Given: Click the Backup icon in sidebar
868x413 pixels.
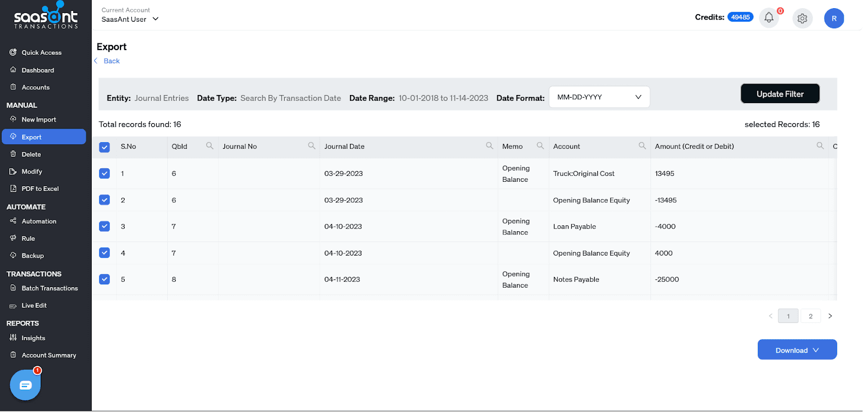Looking at the screenshot, I should click(13, 256).
